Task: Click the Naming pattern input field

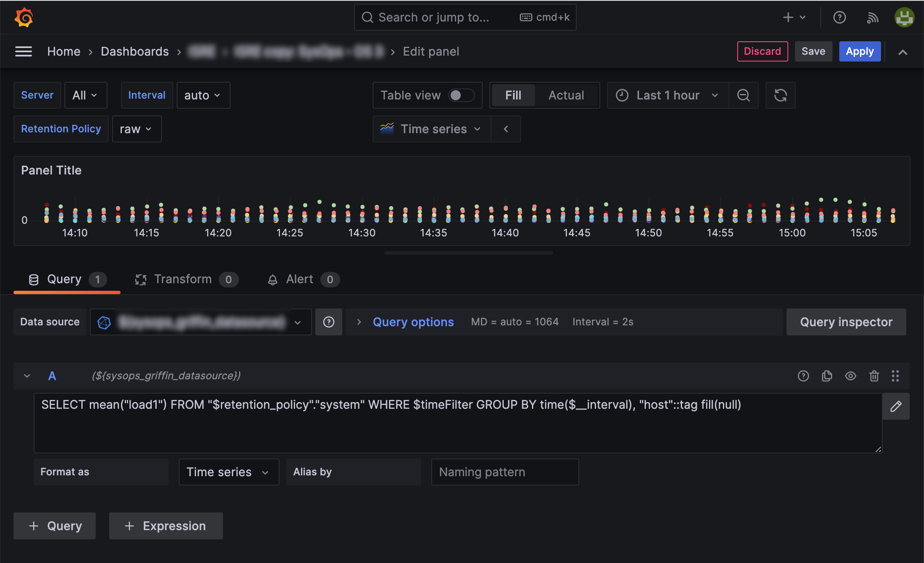Action: [x=505, y=472]
